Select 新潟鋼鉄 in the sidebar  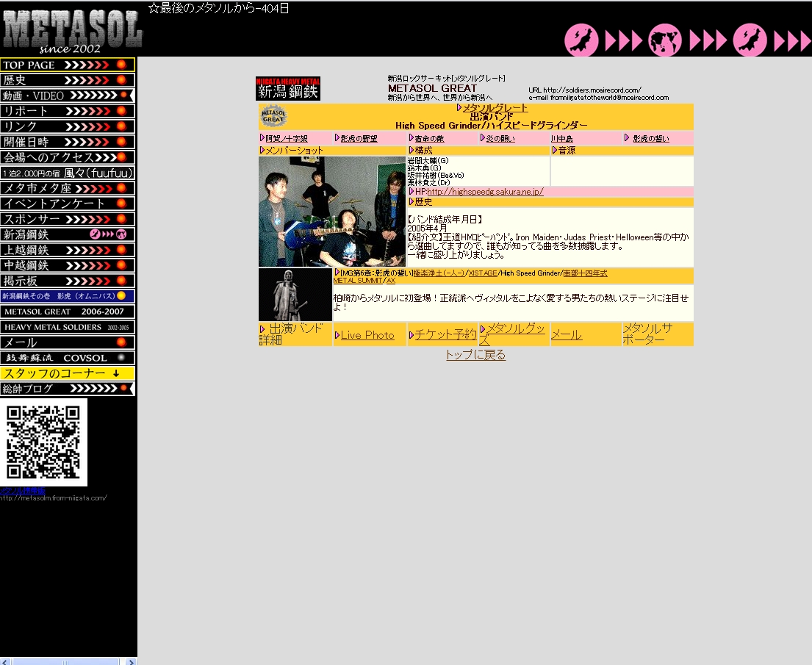(x=68, y=234)
